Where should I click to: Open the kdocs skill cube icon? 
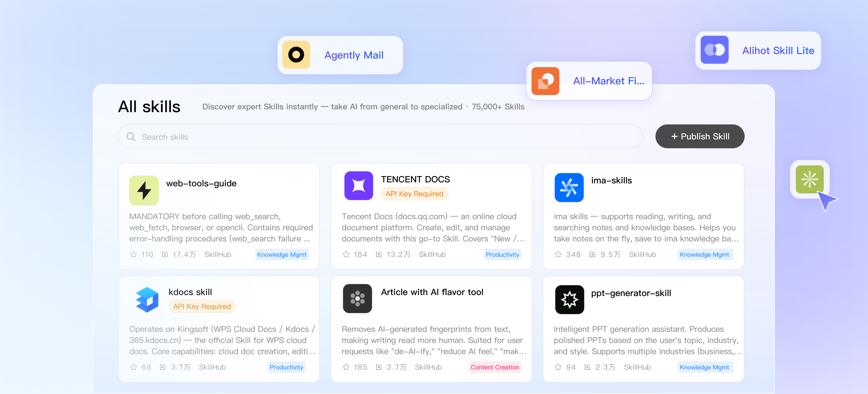point(147,300)
